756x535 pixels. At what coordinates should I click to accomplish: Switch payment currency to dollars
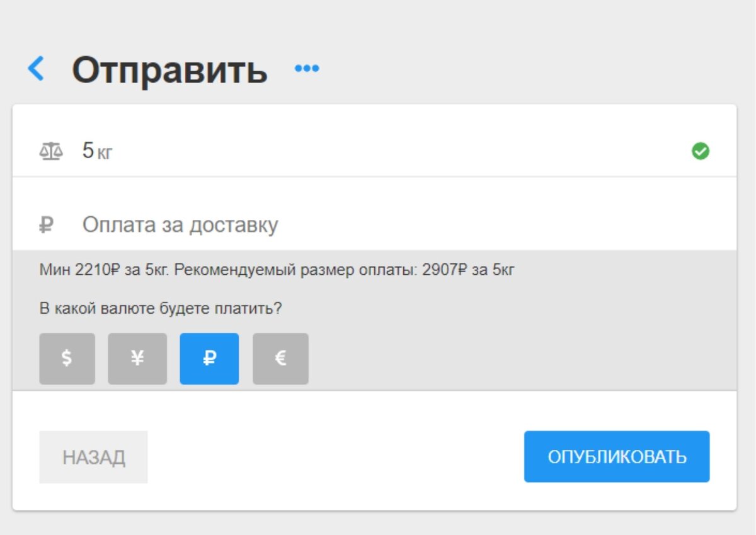67,358
